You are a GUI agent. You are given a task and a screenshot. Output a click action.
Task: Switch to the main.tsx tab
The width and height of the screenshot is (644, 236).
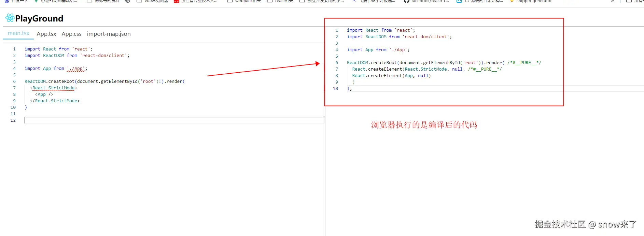click(x=18, y=33)
